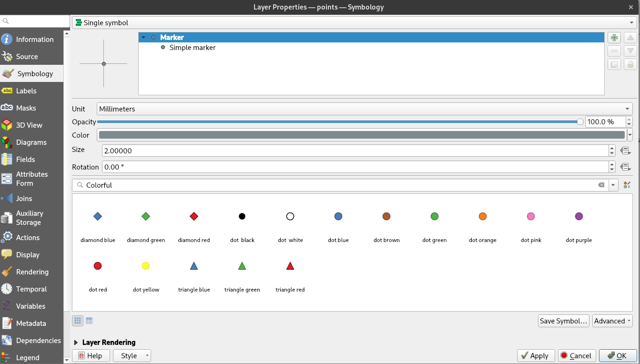Switch symbol list to list view
This screenshot has height=364, width=640.
[x=89, y=321]
